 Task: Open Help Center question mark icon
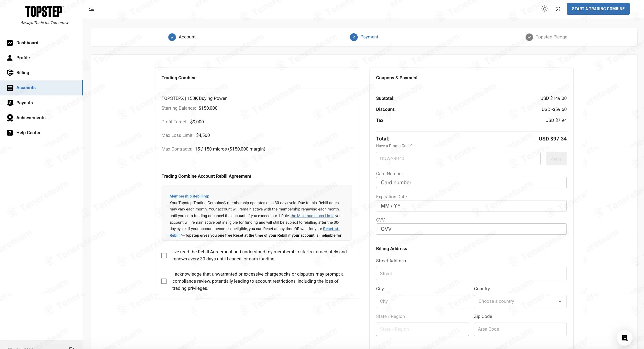pyautogui.click(x=10, y=133)
